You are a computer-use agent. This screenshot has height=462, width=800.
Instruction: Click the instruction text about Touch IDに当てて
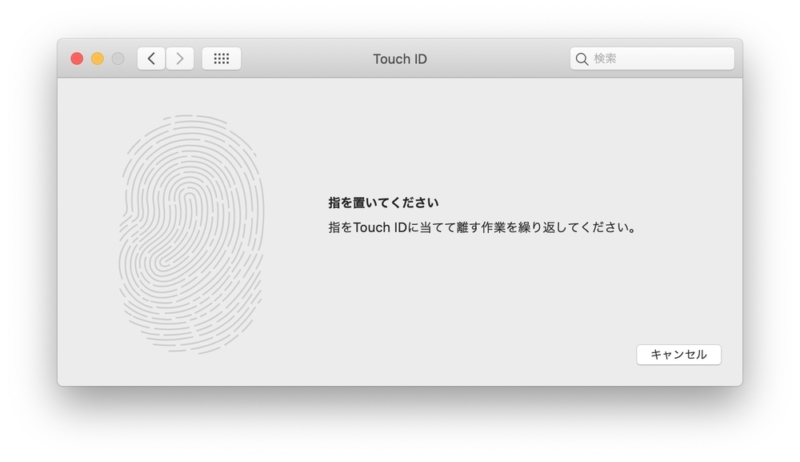pos(482,227)
